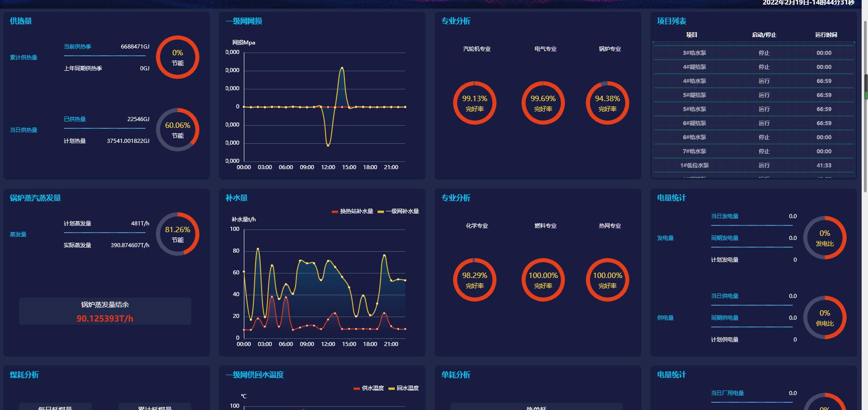The image size is (868, 410).
Task: Click the 网损Mpa axis title
Action: click(244, 43)
